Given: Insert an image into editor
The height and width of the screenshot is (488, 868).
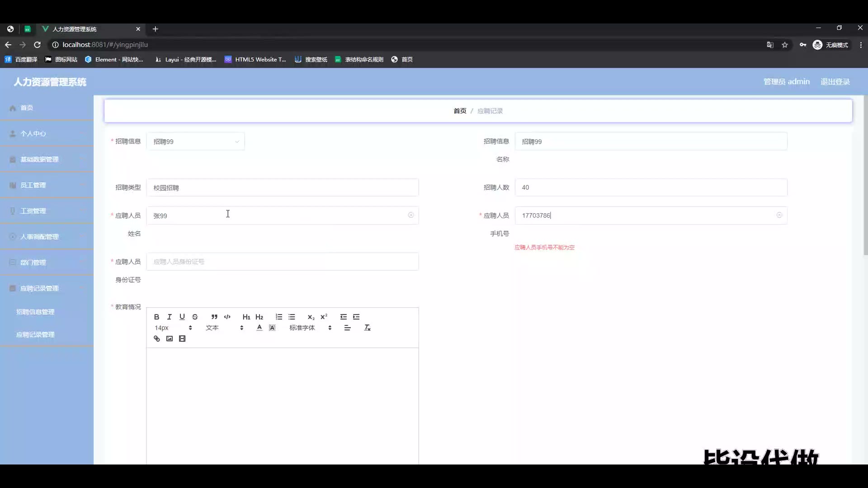Looking at the screenshot, I should click(170, 338).
